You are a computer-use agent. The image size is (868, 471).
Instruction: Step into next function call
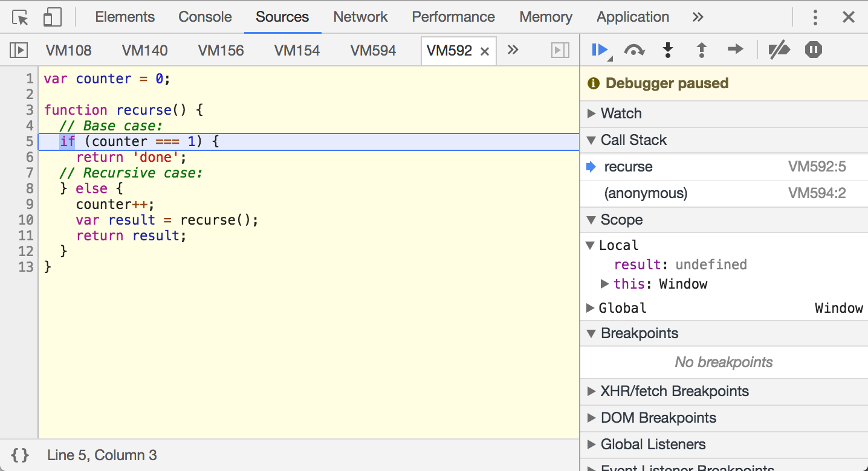(x=668, y=50)
